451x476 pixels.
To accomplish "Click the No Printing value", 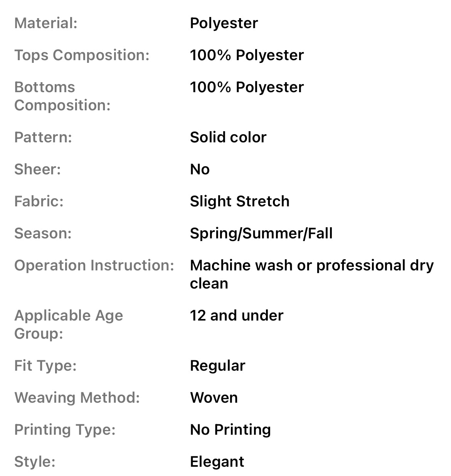I will point(230,430).
